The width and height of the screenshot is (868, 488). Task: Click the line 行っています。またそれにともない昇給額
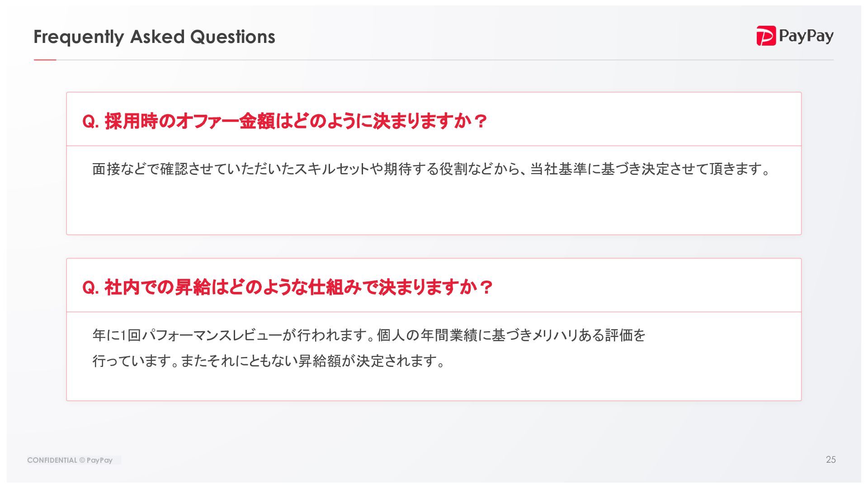(x=269, y=361)
